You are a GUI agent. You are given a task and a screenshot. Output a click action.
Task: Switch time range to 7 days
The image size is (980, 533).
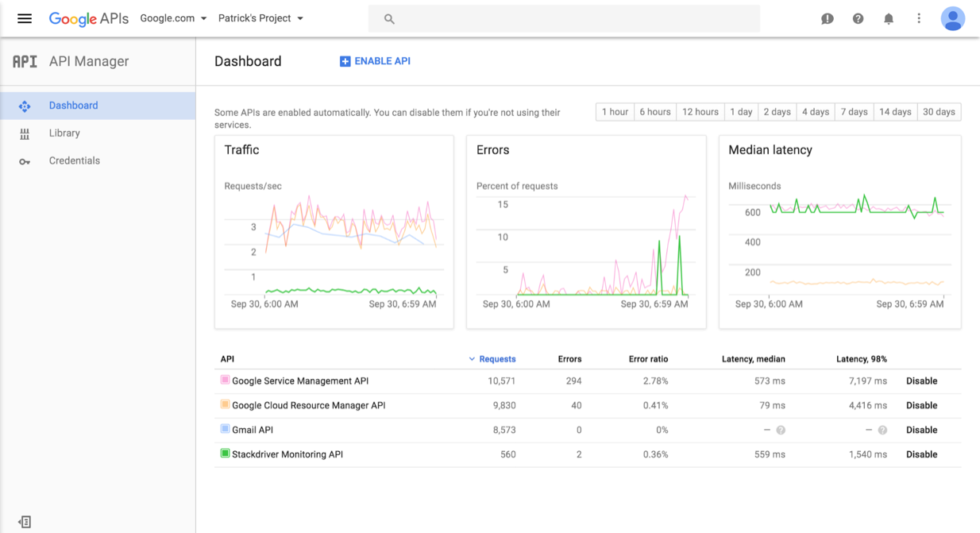tap(854, 112)
